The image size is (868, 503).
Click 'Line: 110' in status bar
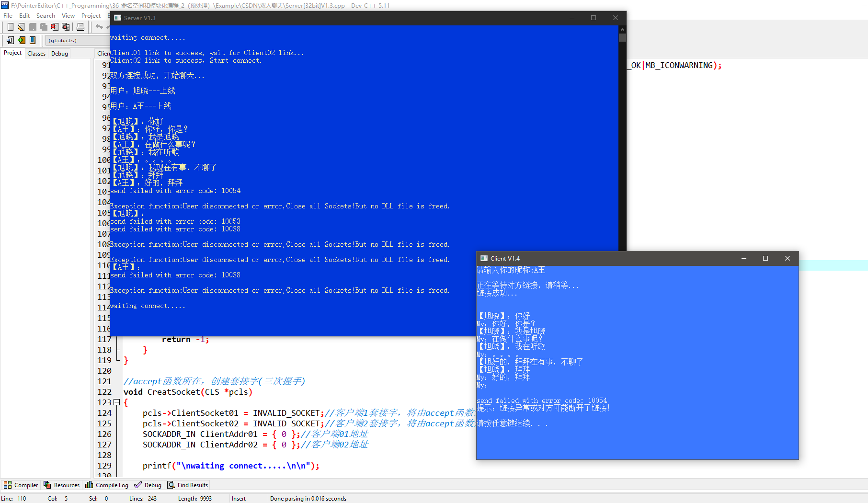tap(14, 499)
